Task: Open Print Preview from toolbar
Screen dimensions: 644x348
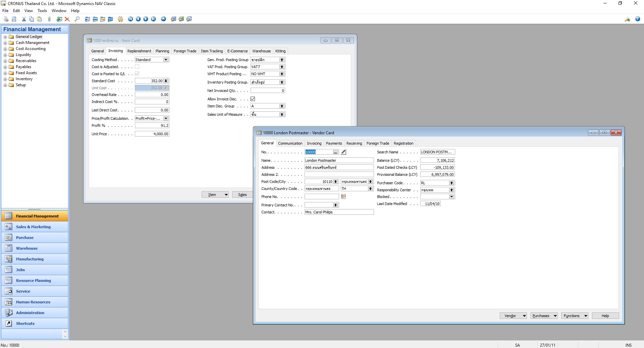Action: 14,19
